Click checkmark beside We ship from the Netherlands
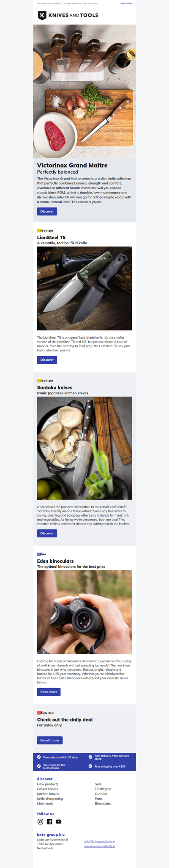 pos(39,766)
